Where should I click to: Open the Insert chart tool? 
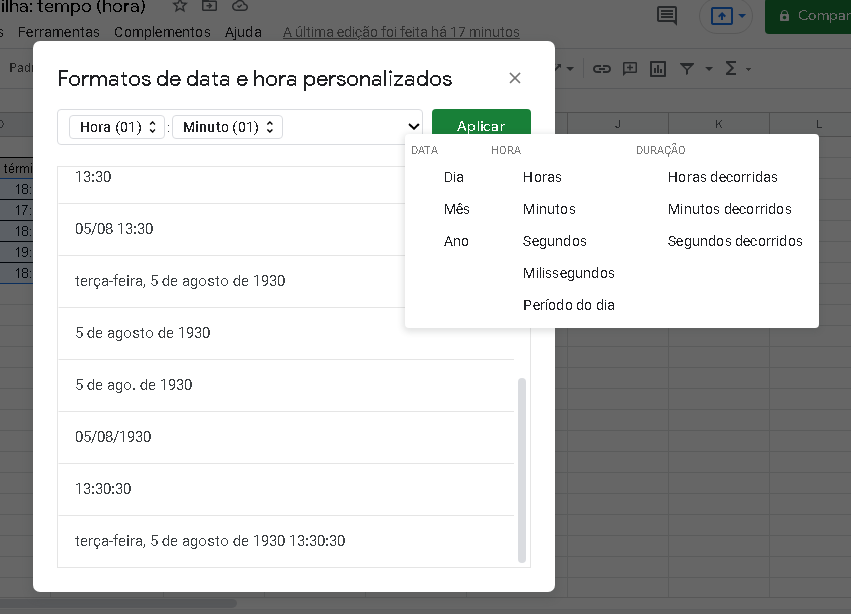[658, 68]
